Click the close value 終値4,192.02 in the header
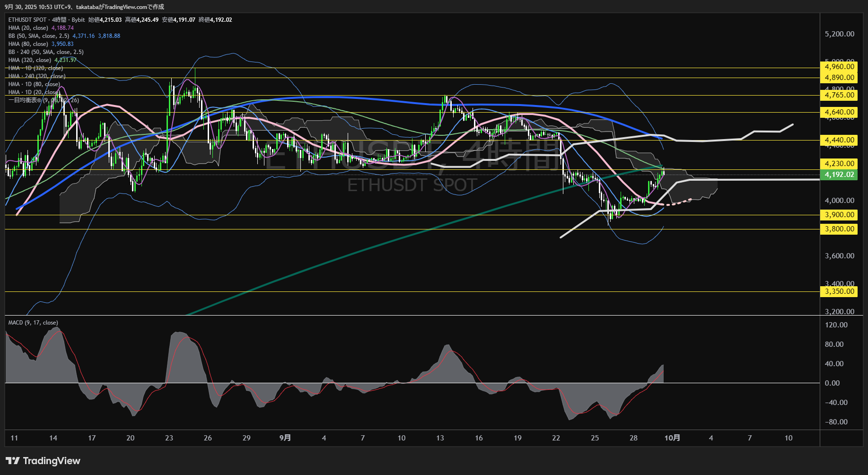The width and height of the screenshot is (868, 475). 215,20
